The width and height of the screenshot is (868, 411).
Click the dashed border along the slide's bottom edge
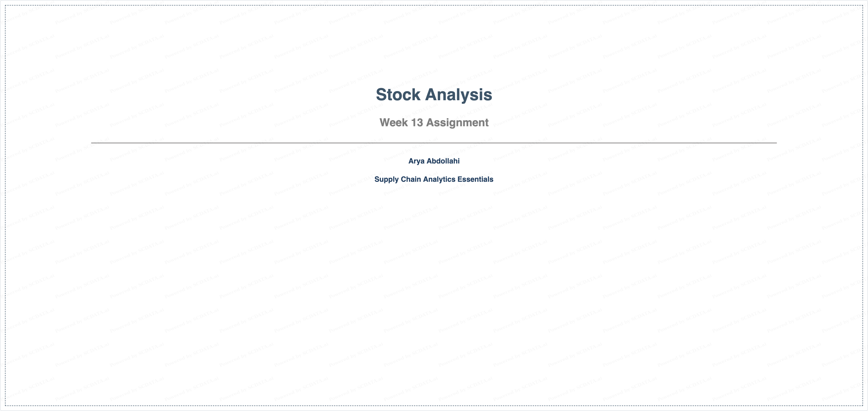tap(434, 406)
